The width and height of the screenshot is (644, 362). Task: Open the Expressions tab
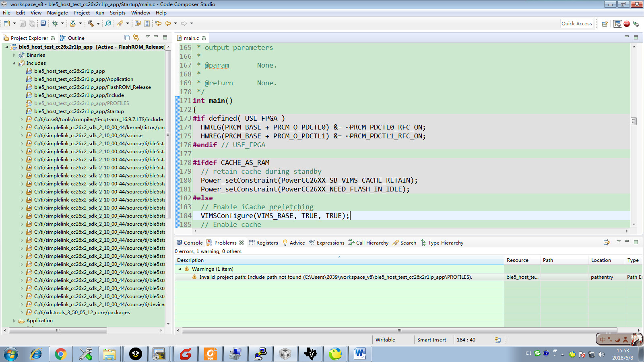(x=326, y=243)
